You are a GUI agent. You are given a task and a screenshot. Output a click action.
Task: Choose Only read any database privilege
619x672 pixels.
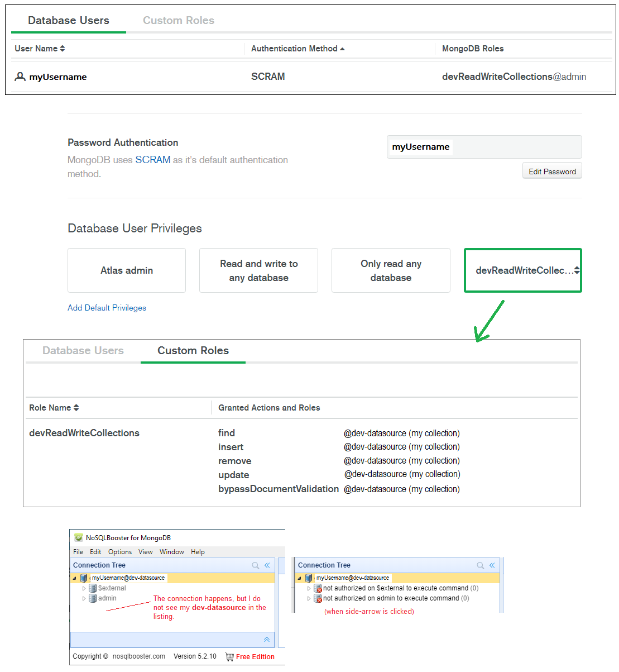coord(391,270)
